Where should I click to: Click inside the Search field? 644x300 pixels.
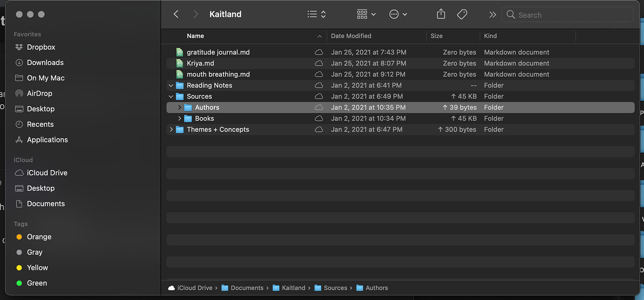(567, 14)
